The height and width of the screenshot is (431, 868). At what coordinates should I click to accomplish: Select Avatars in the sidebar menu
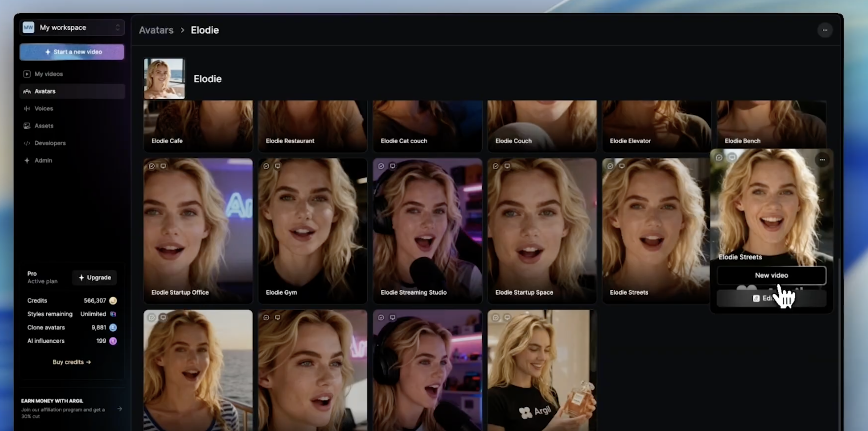pyautogui.click(x=45, y=91)
